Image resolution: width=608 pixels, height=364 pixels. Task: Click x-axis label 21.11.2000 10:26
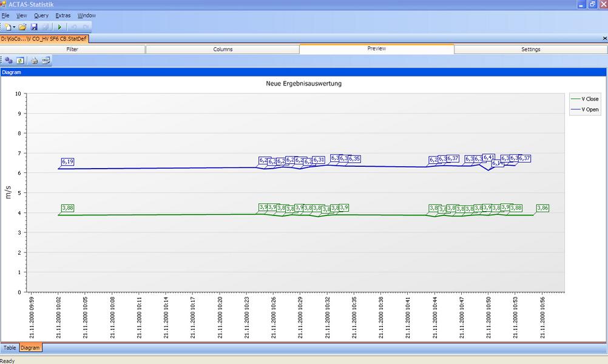[x=274, y=317]
